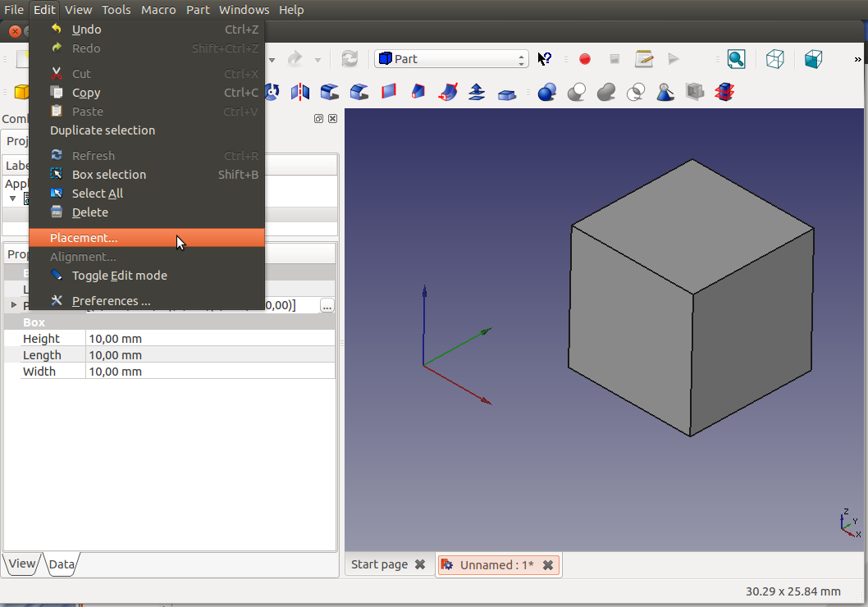Click the Cross-sections red layers icon
Screen dimensions: 868x607
[724, 92]
